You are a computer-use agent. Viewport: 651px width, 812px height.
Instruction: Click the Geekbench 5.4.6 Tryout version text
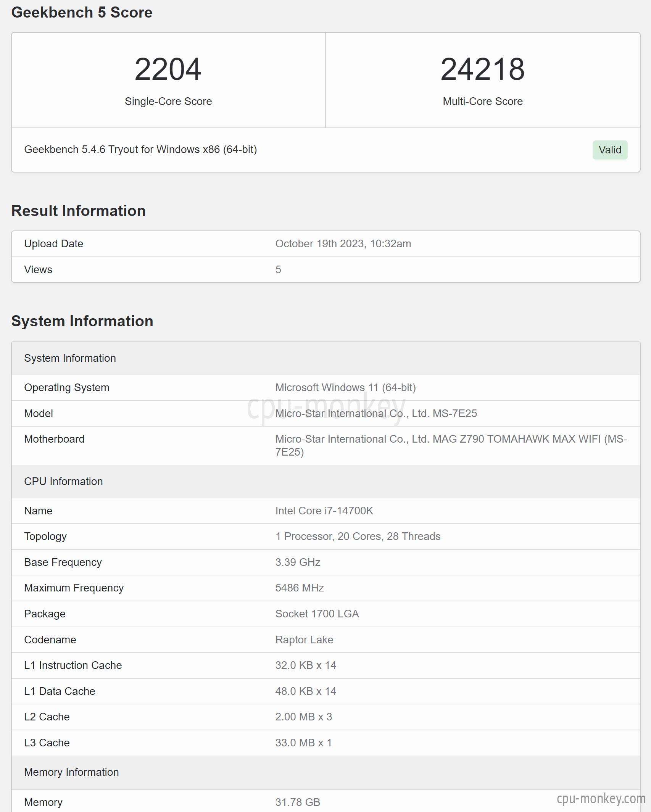pyautogui.click(x=140, y=149)
